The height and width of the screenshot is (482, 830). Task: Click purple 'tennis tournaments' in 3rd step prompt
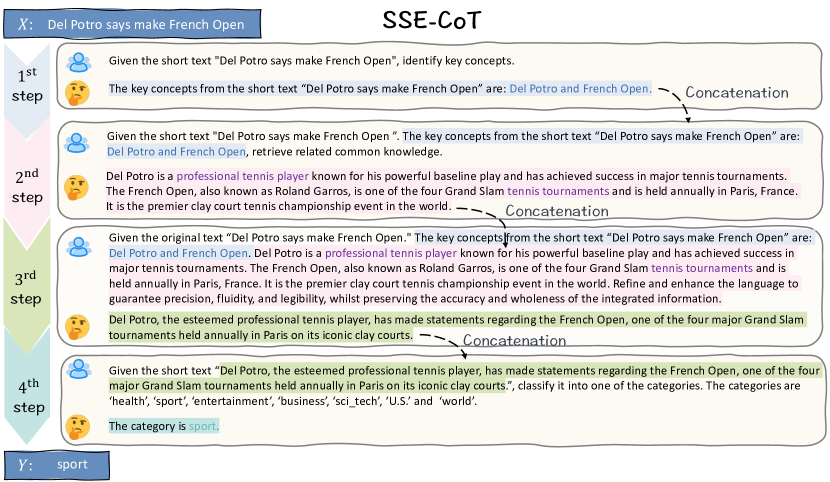point(702,268)
